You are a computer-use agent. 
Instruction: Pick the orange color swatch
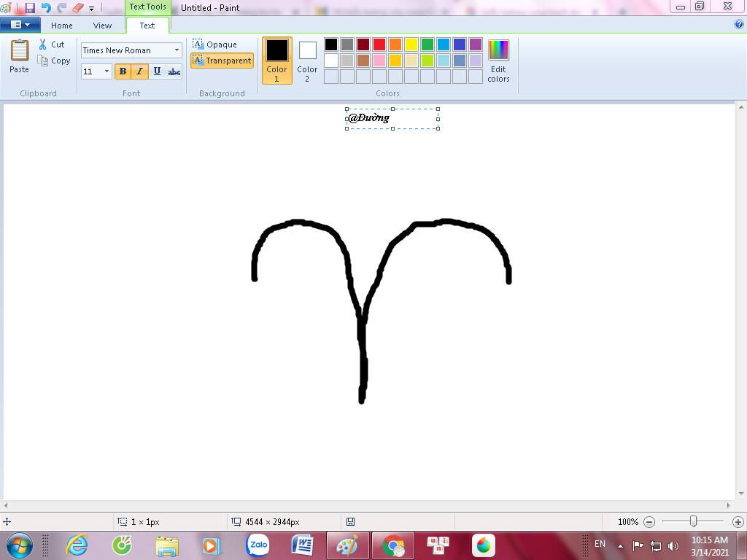point(395,44)
